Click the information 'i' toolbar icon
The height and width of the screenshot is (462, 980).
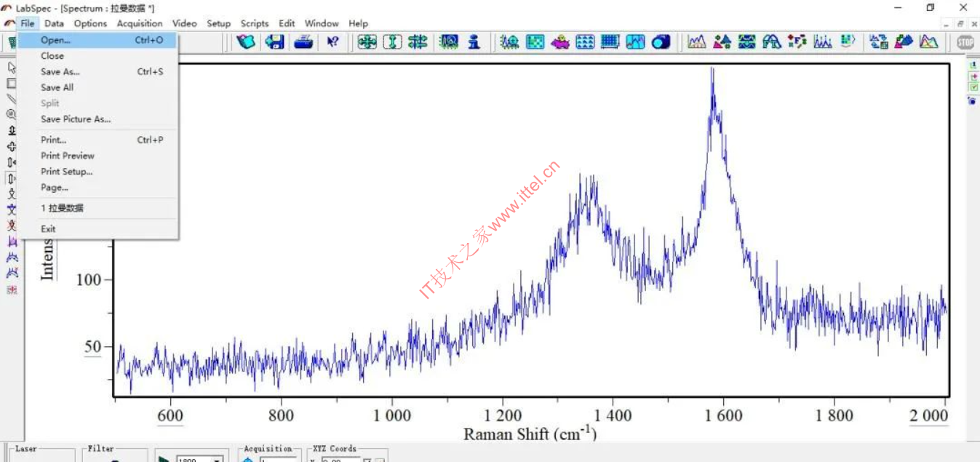(474, 42)
